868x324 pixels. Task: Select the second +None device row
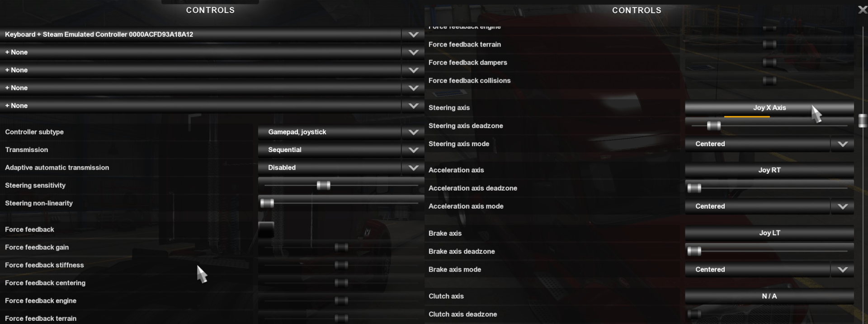pos(212,70)
